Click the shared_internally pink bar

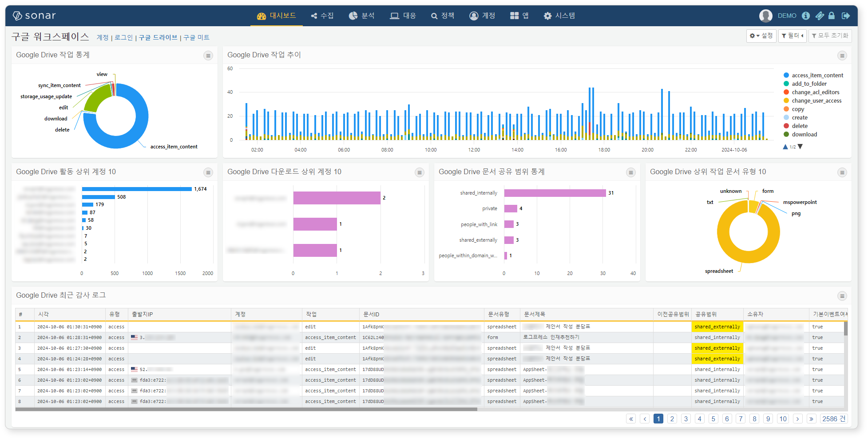pyautogui.click(x=555, y=193)
